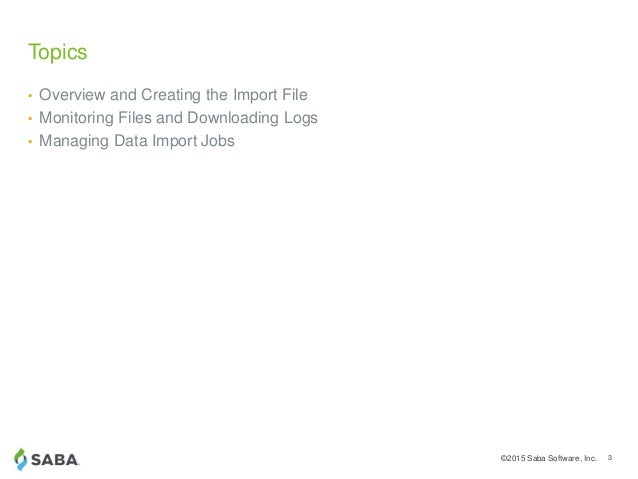The width and height of the screenshot is (638, 479).
Task: Click Overview and Creating the Import File
Action: 173,95
